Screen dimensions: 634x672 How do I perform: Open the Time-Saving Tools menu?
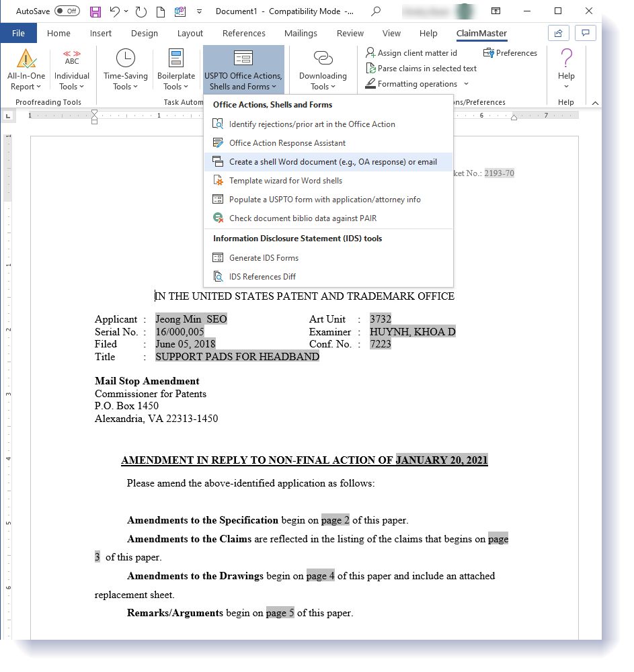coord(126,71)
